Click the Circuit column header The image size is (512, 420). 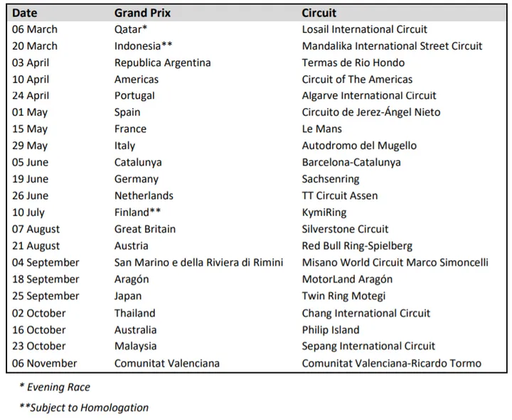319,13
